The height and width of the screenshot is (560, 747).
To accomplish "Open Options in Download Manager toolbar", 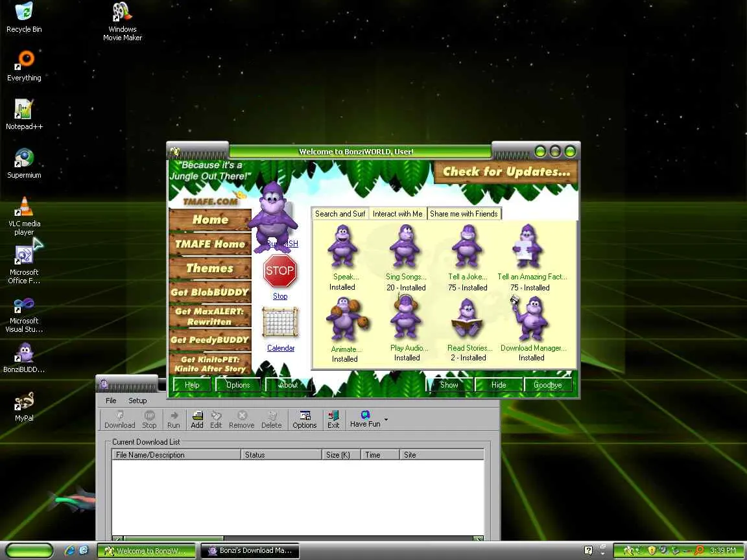I will click(305, 419).
